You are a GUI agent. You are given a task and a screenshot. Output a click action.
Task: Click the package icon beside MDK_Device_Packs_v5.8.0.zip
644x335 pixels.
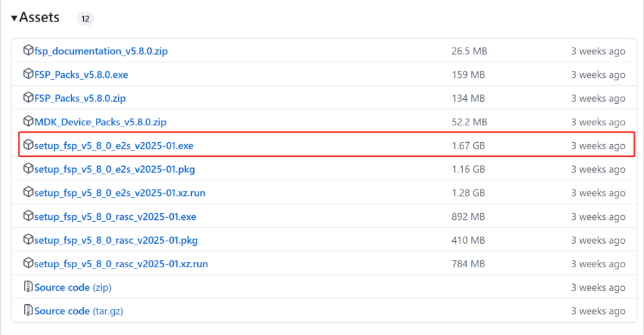pos(28,121)
